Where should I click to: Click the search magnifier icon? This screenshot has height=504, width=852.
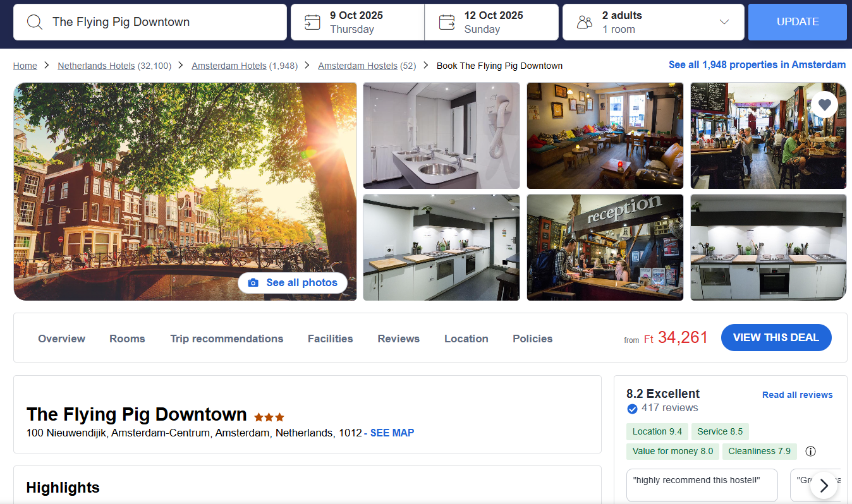point(35,22)
